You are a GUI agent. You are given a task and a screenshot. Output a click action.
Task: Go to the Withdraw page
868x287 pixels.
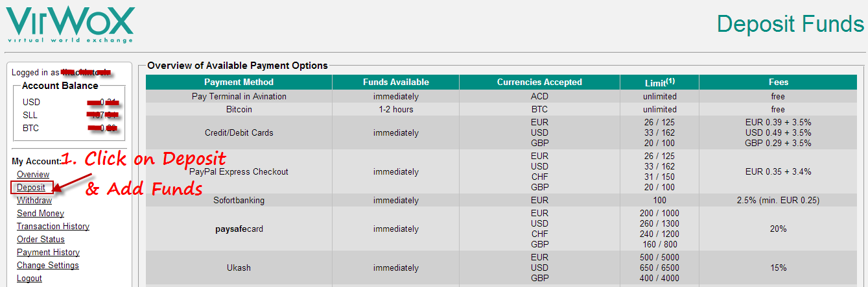pyautogui.click(x=34, y=201)
